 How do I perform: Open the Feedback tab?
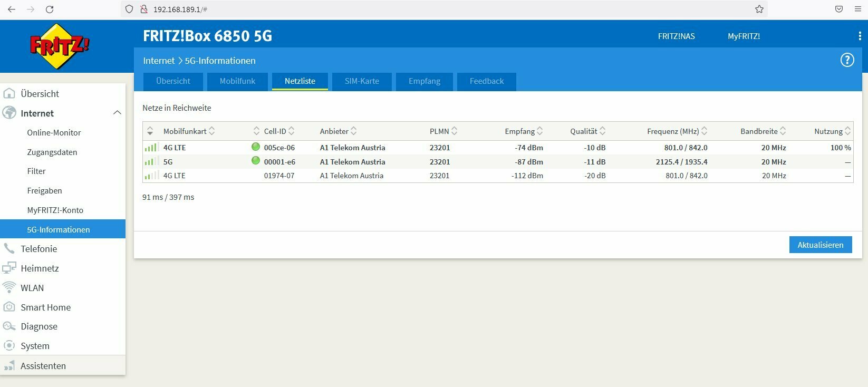[x=487, y=81]
